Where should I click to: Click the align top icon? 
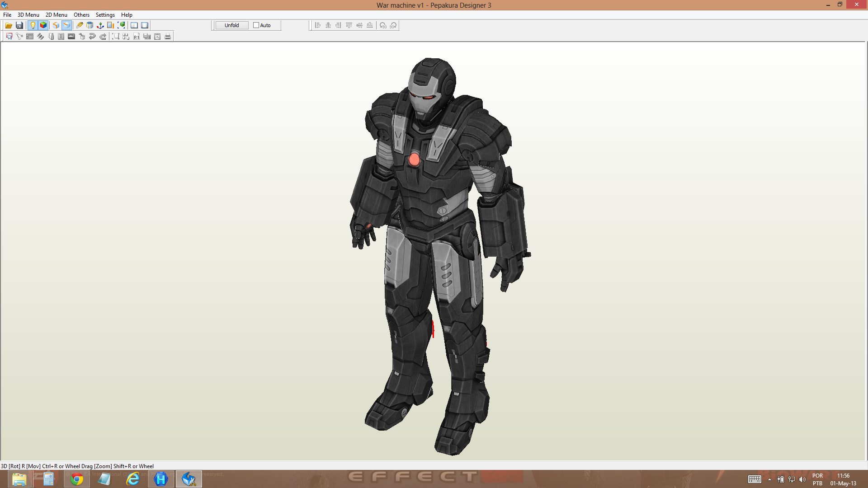[349, 25]
